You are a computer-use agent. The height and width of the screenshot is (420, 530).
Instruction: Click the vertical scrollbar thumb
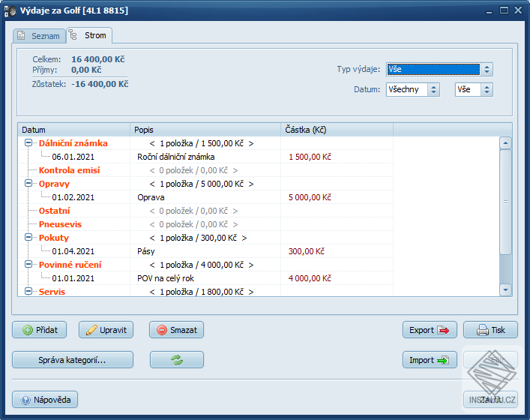tap(505, 202)
